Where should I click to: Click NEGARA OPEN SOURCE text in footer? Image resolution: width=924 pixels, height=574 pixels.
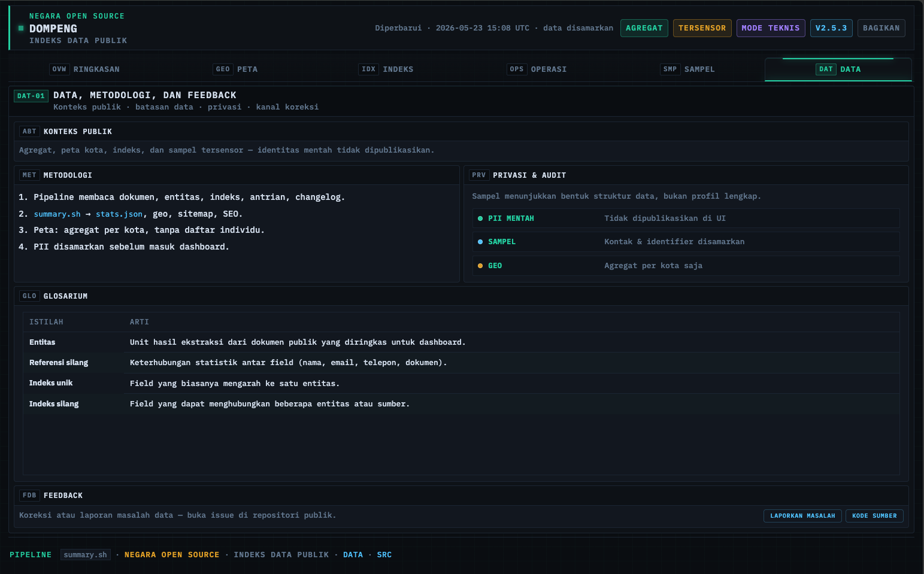click(x=172, y=555)
